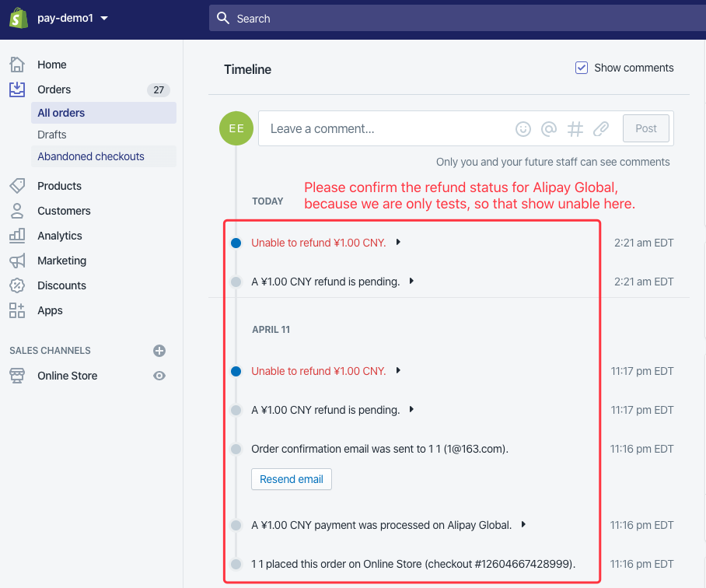Toggle the Show comments checkbox
The height and width of the screenshot is (588, 706).
point(582,68)
